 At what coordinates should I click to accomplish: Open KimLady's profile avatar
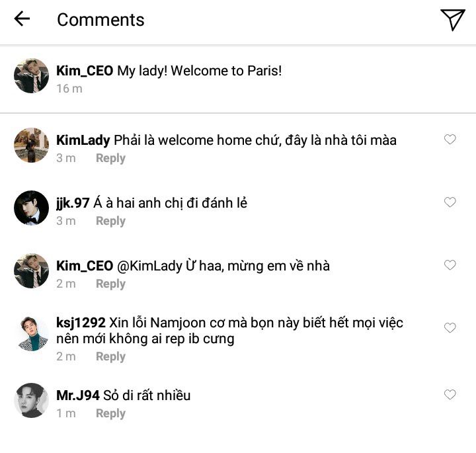tap(31, 145)
